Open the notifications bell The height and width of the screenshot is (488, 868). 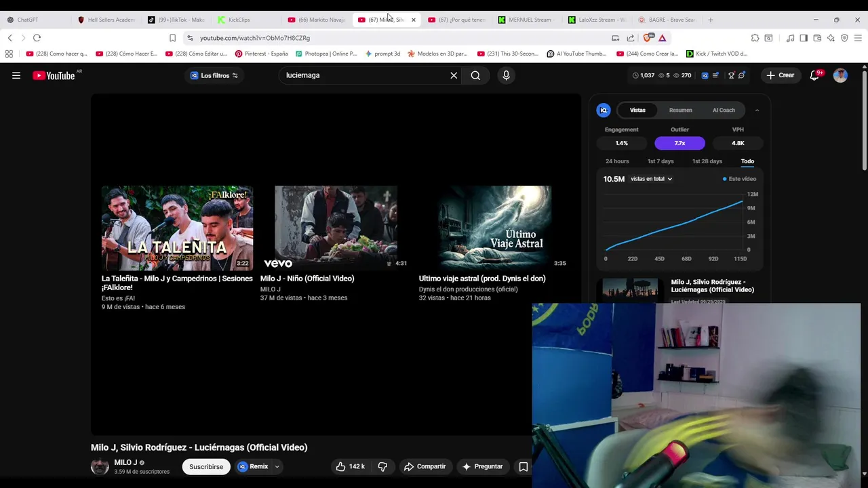pyautogui.click(x=815, y=75)
